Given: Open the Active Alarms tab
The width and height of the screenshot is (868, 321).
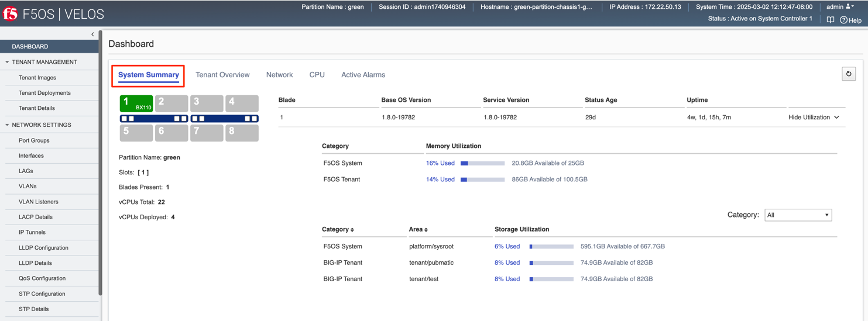Looking at the screenshot, I should tap(363, 75).
